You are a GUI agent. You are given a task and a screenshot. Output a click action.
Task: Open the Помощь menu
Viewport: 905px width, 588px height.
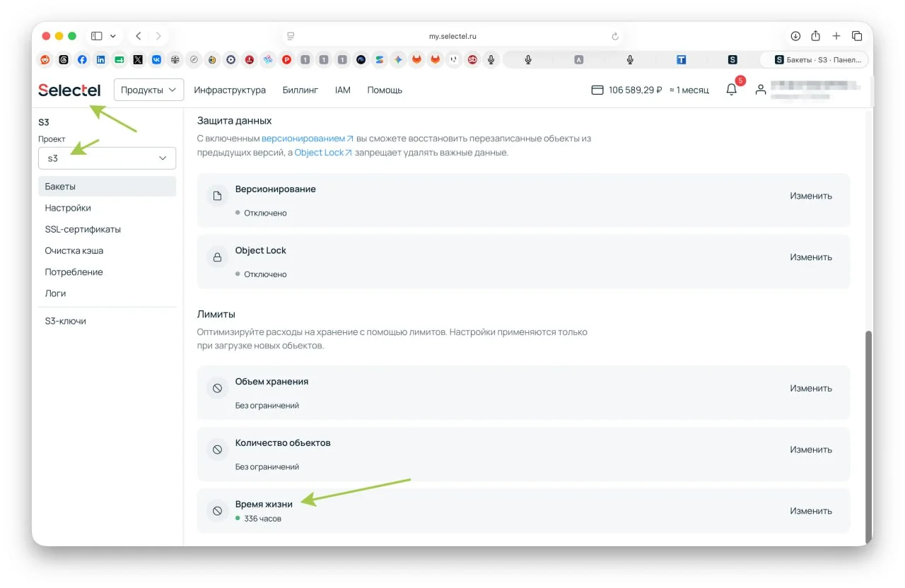click(385, 90)
